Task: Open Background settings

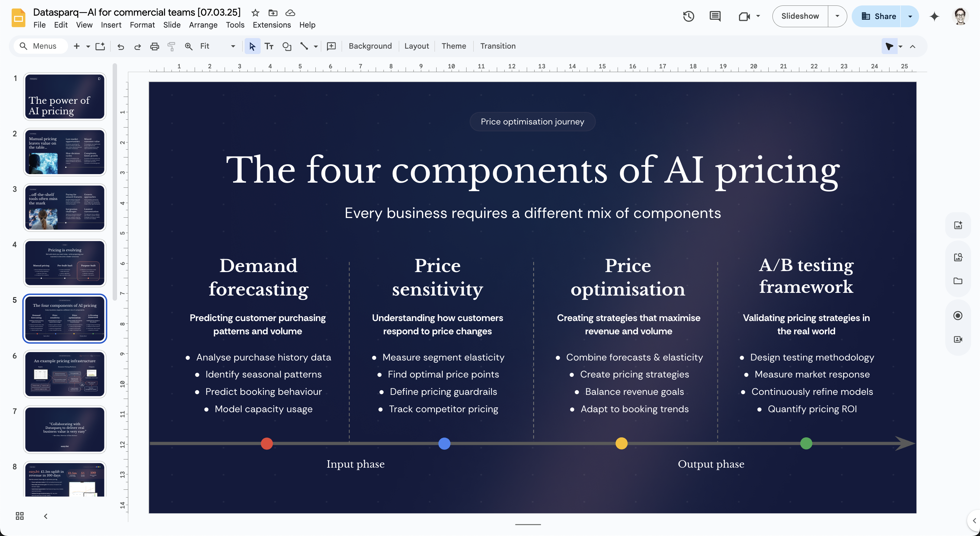Action: [370, 46]
